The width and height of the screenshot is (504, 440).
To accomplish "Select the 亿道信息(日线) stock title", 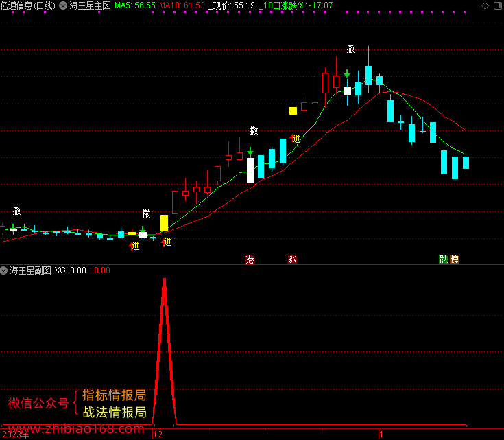I will pos(27,5).
